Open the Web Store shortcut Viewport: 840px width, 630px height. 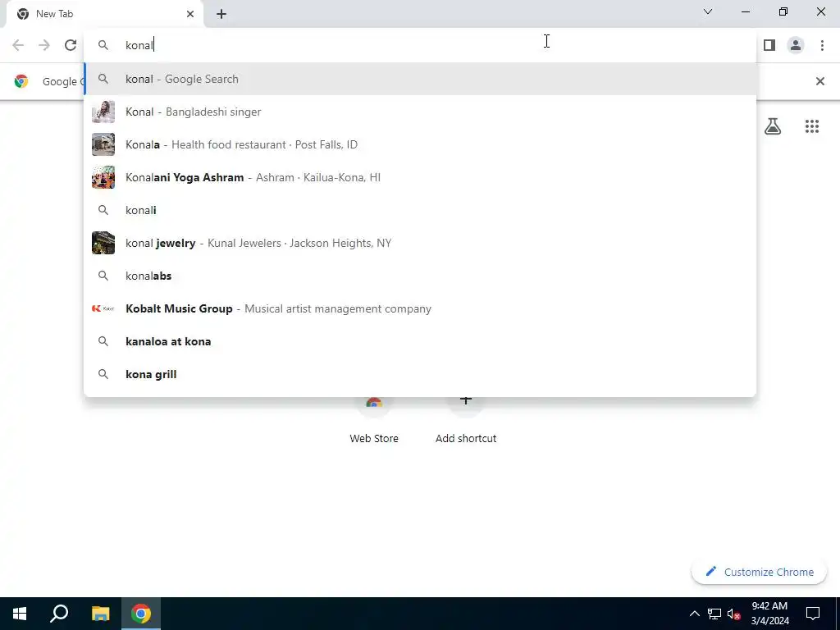coord(374,421)
